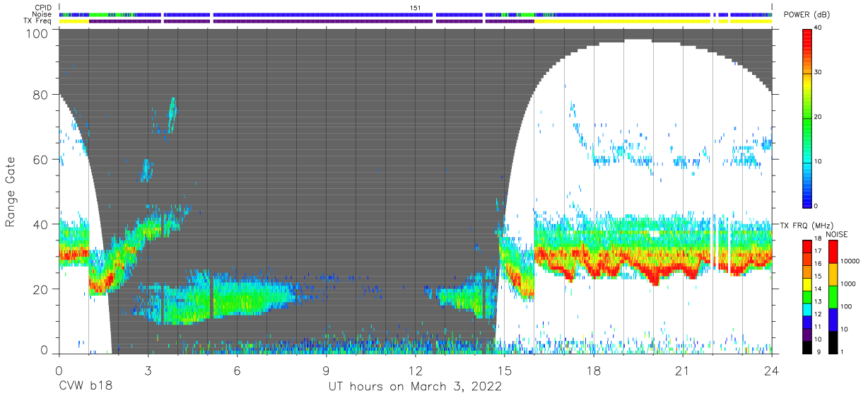Click the 9 tick on the TX frequency colorbar
This screenshot has height=401, width=868.
tap(819, 352)
